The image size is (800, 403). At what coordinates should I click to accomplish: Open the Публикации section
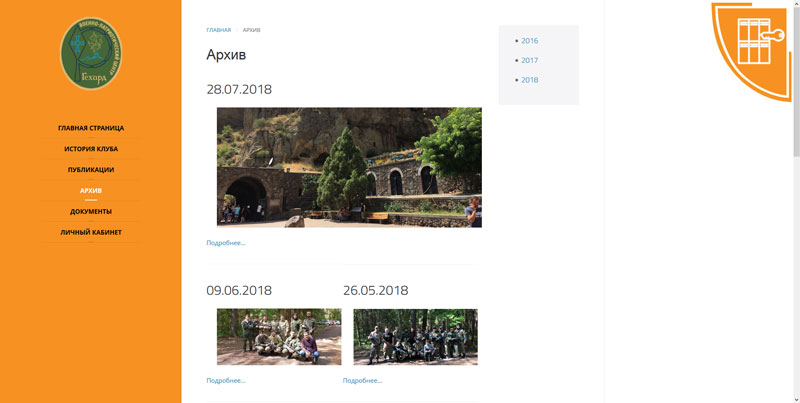pyautogui.click(x=91, y=170)
